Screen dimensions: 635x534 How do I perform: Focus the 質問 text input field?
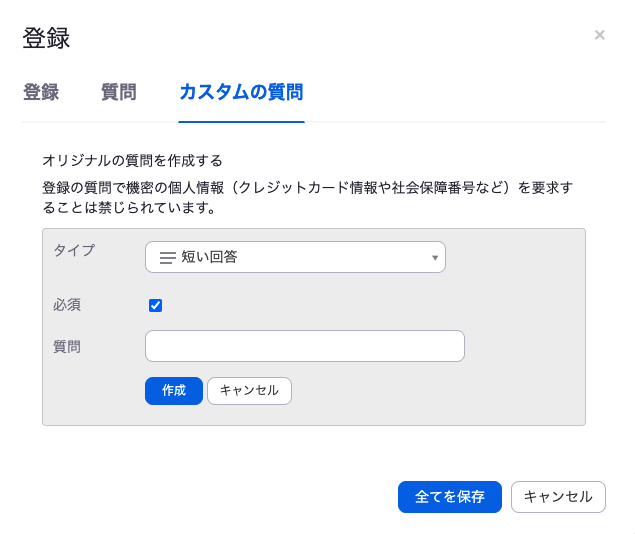(305, 346)
